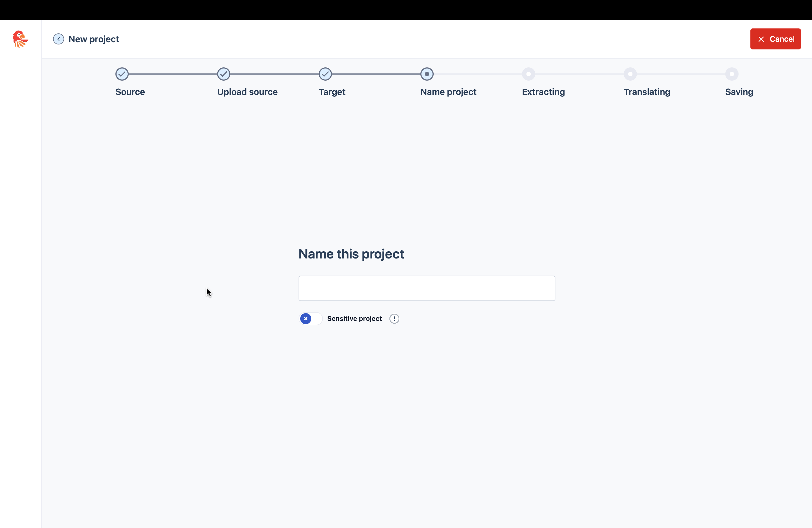Click the info icon next to Sensitive project
The width and height of the screenshot is (812, 528).
click(x=394, y=319)
